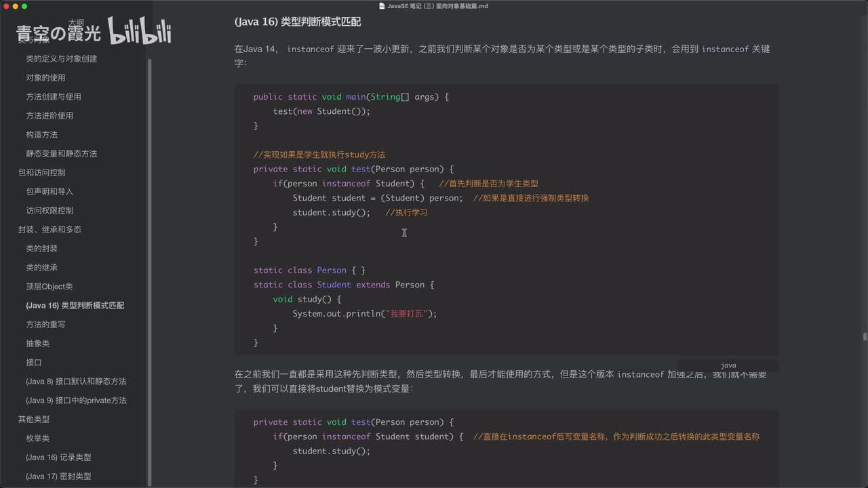Click code line Student student = (Student) person;

378,198
